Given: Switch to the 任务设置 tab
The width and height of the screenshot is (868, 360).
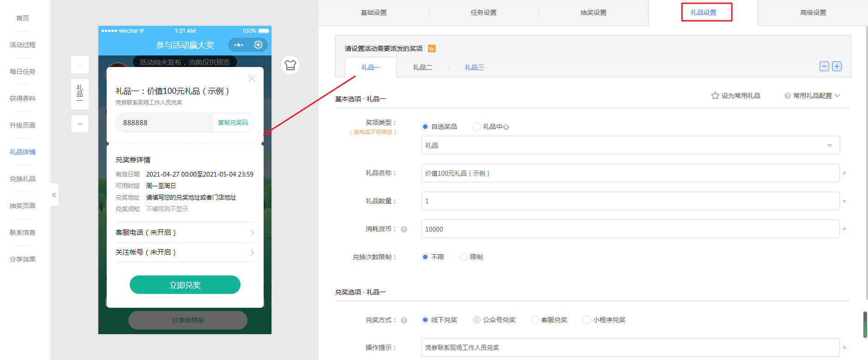Looking at the screenshot, I should coord(484,12).
